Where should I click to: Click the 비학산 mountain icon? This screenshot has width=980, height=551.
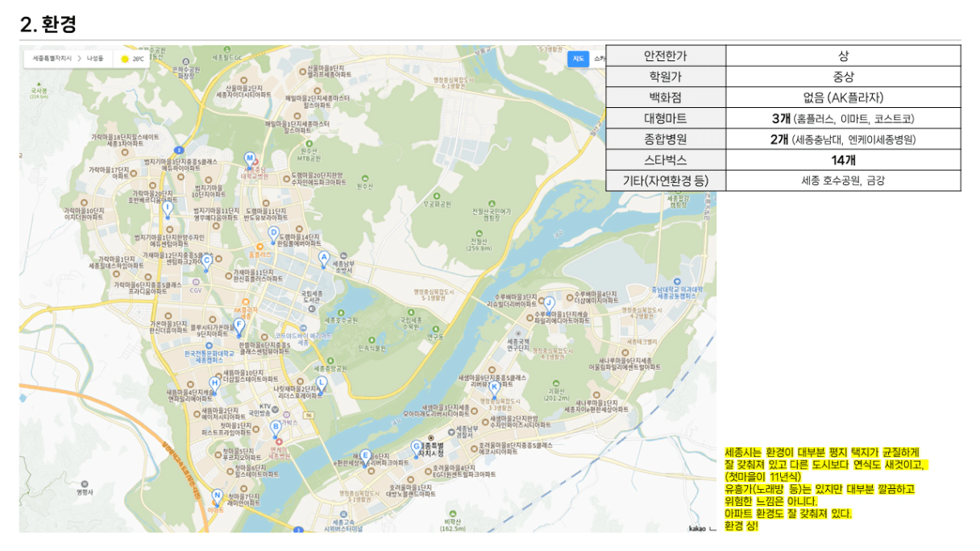[x=453, y=516]
